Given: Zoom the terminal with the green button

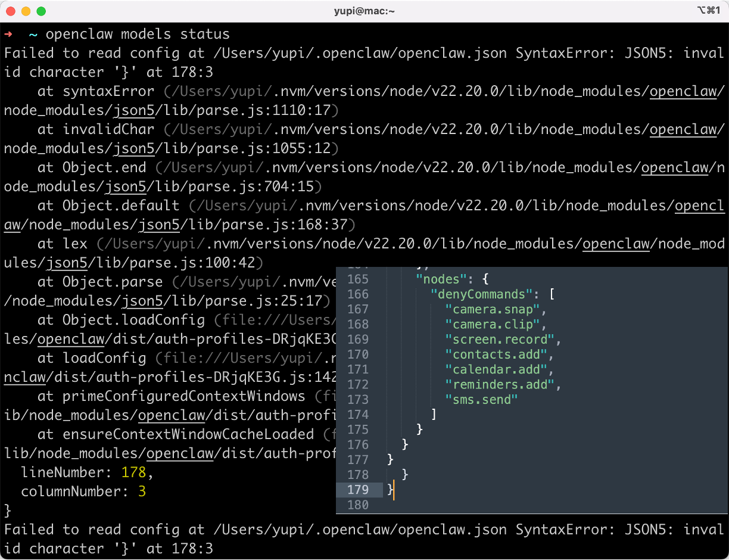Looking at the screenshot, I should [x=41, y=11].
